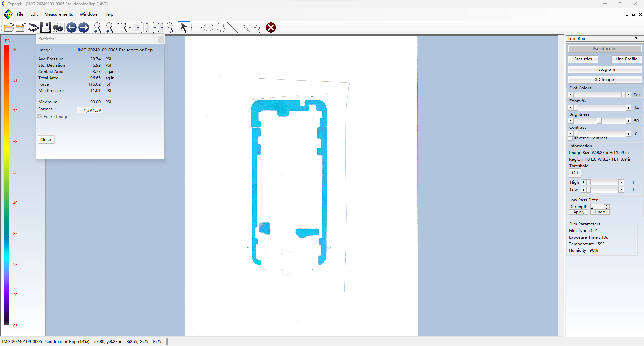Click the red circle X icon
Screen dimensions: 644x346
pos(271,28)
